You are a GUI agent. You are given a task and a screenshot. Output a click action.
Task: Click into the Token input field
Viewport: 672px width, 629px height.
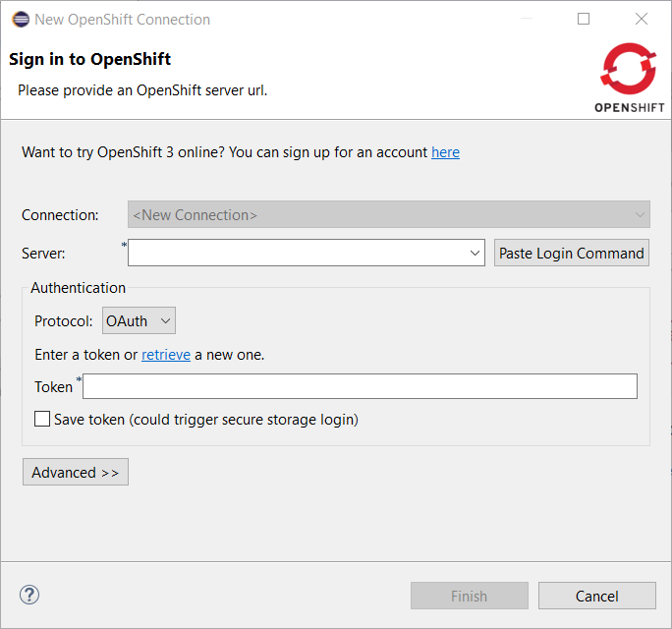tap(360, 386)
